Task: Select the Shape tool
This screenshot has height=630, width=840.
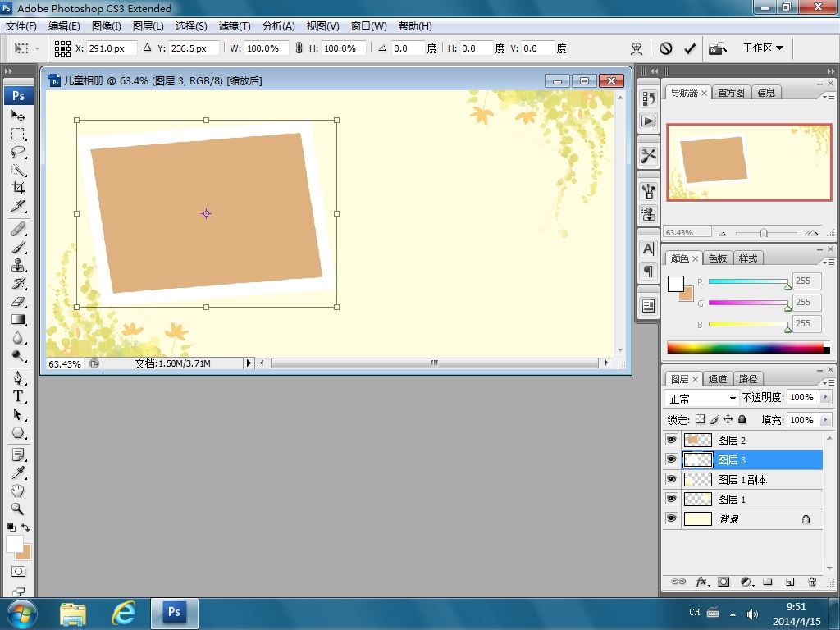Action: pos(18,432)
